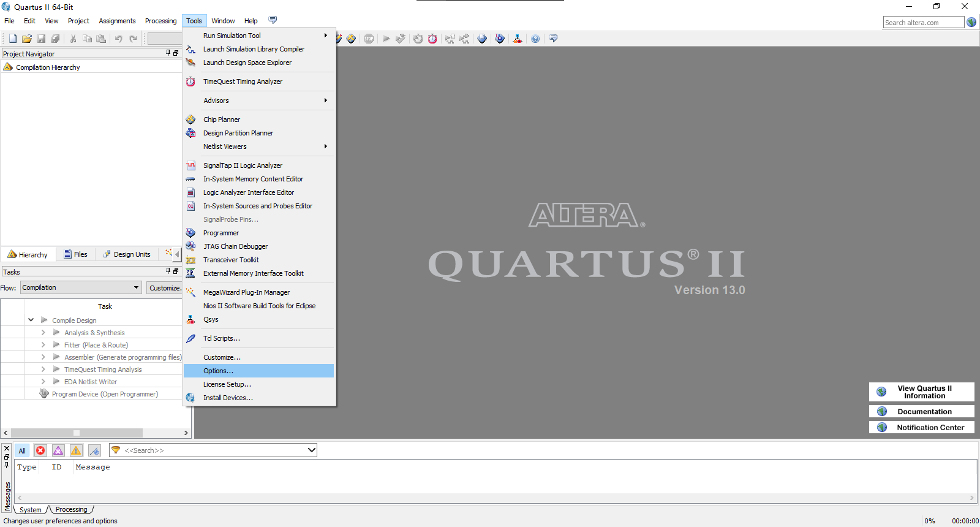
Task: Open MegaWizard Plug-In Manager
Action: point(259,292)
